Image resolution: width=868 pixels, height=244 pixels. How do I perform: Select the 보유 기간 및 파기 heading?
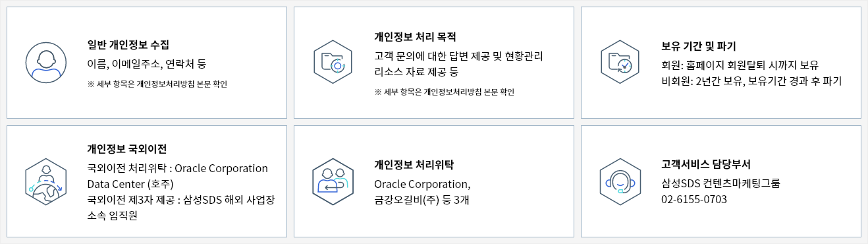click(x=699, y=46)
